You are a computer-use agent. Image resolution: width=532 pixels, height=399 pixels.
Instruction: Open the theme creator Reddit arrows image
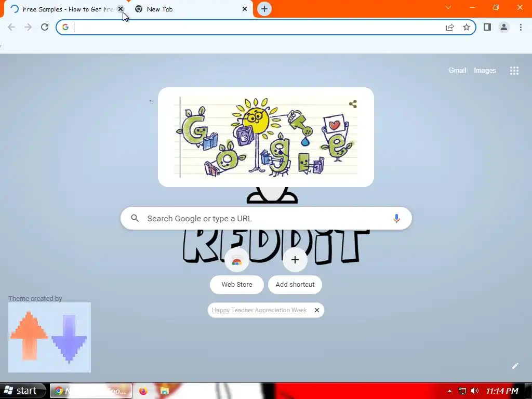pos(49,337)
